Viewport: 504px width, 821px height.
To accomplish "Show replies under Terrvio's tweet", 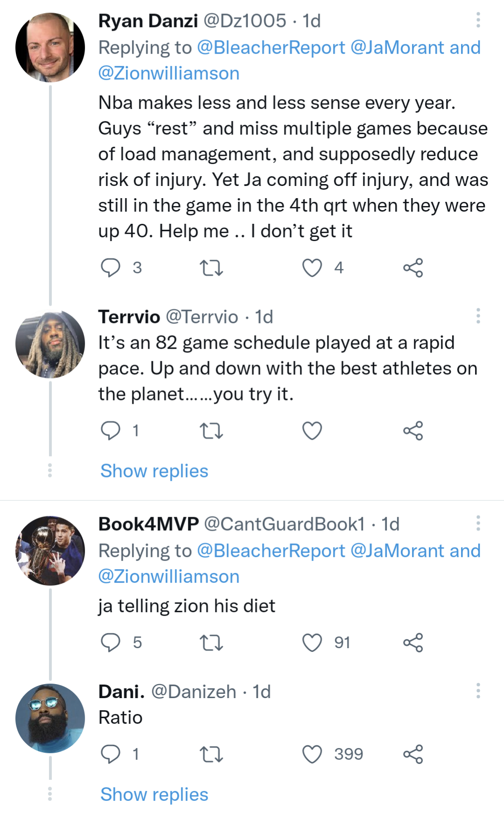I will tap(154, 471).
